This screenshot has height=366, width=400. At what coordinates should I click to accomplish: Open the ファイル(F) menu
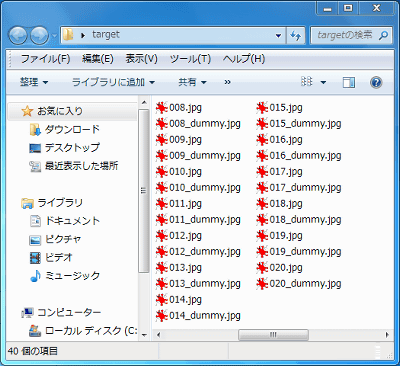click(45, 59)
